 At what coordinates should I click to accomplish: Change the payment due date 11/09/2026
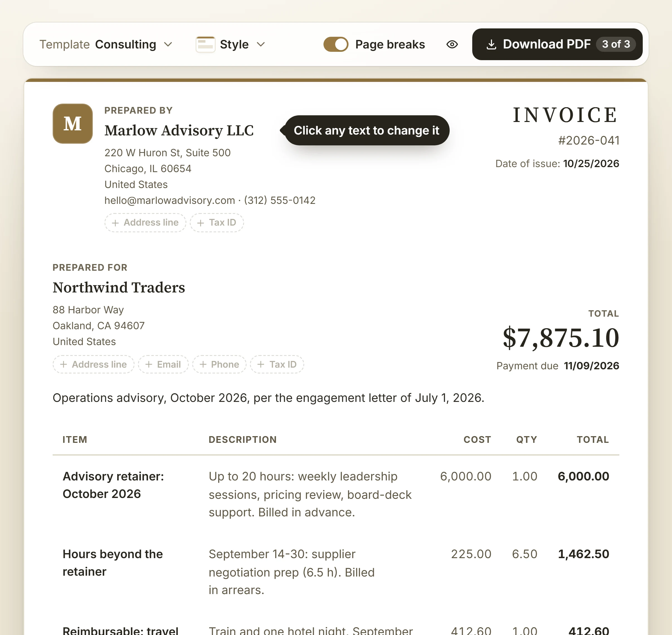click(591, 366)
